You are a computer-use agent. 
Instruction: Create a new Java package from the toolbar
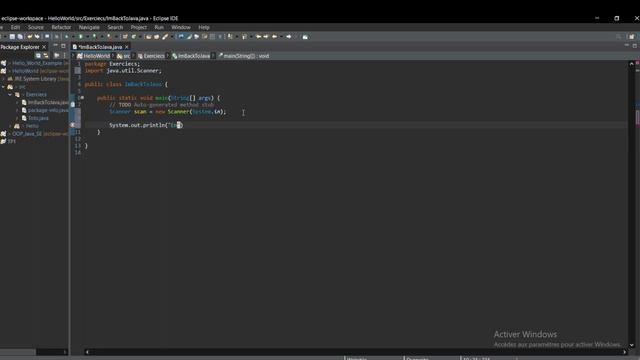click(x=125, y=37)
